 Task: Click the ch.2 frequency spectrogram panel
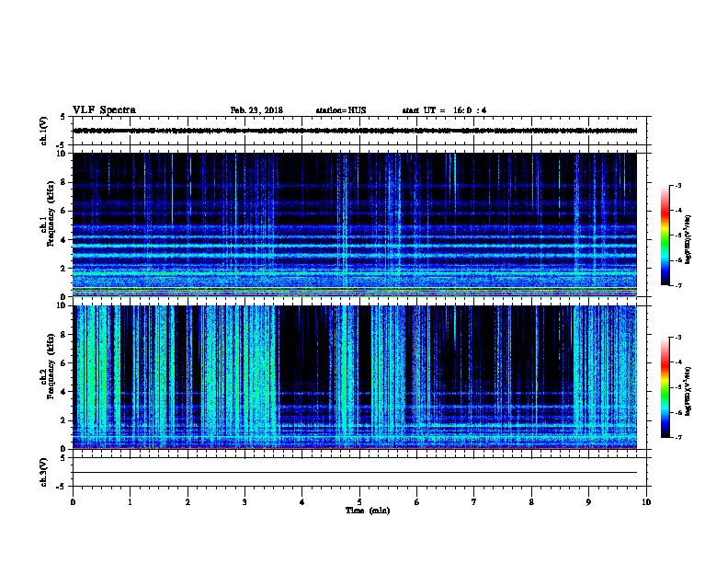click(x=355, y=377)
